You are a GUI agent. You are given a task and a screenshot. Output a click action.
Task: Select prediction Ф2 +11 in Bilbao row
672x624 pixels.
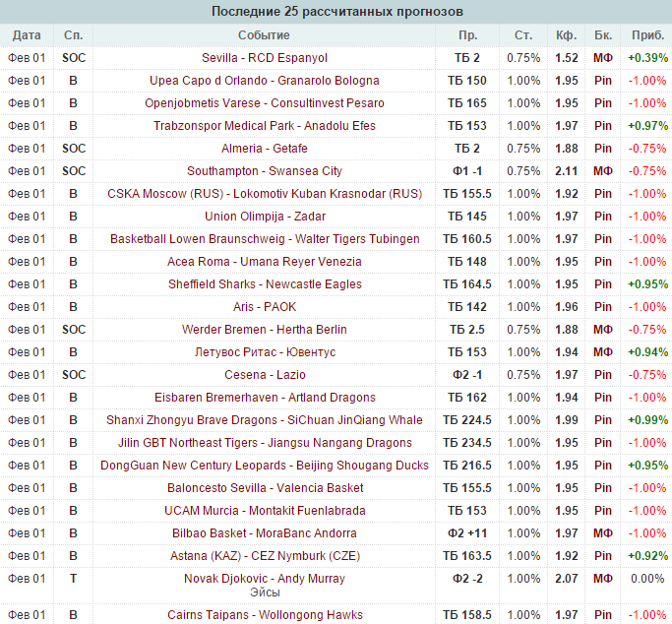click(467, 533)
